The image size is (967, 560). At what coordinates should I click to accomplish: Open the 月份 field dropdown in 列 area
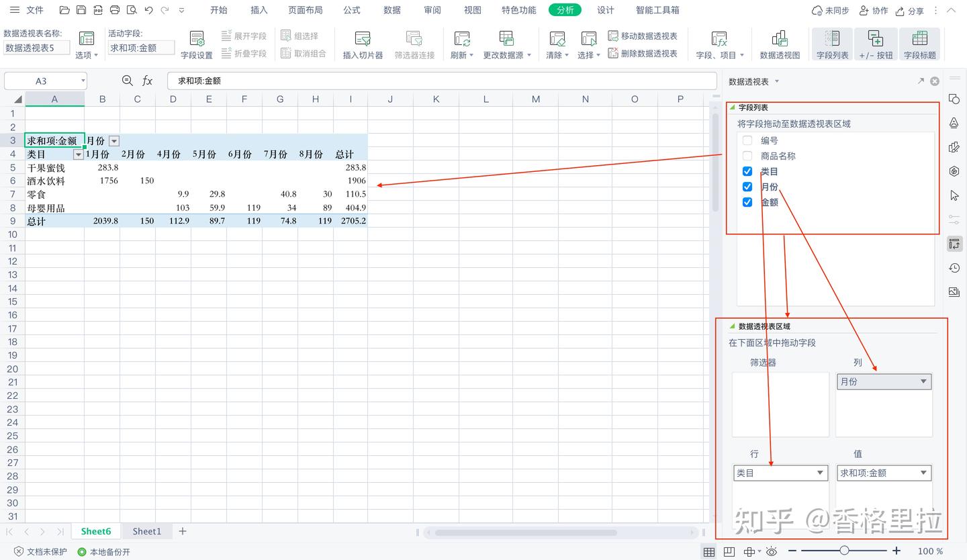[x=924, y=381]
